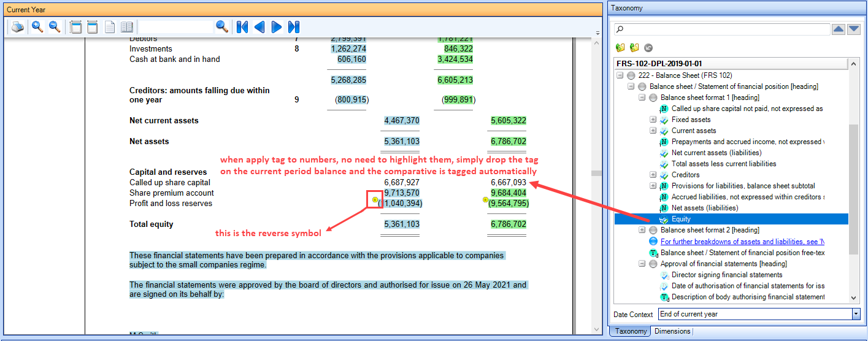Screen dimensions: 868x341
Task: Select Director signing financial statements item
Action: click(x=727, y=275)
